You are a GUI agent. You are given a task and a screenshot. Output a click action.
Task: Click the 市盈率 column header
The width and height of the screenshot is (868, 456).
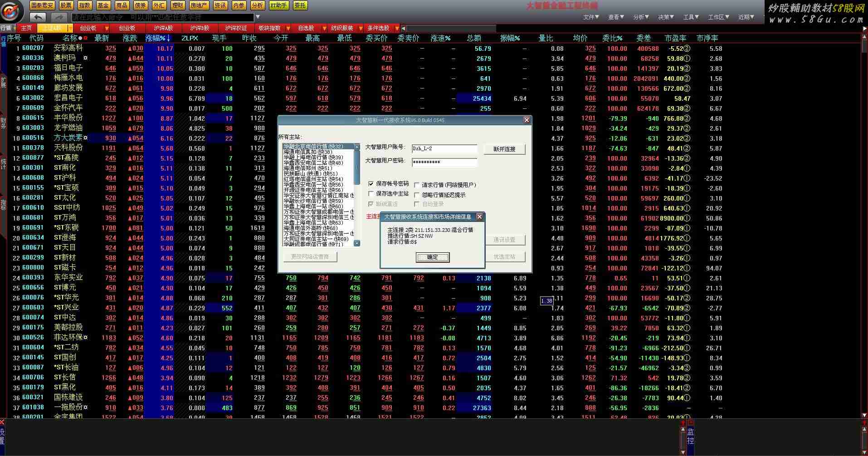coord(675,38)
